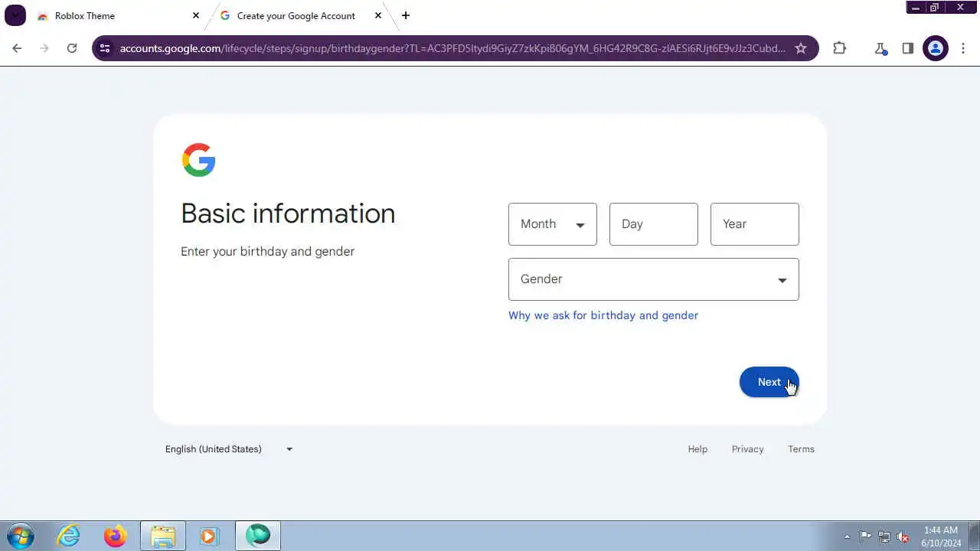980x551 pixels.
Task: Click the Year input field
Action: [x=755, y=224]
